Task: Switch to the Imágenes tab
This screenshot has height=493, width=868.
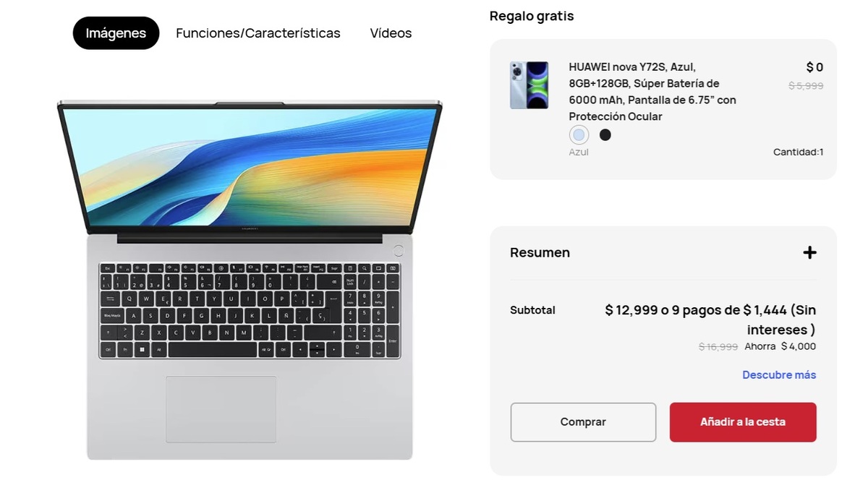Action: pos(116,33)
